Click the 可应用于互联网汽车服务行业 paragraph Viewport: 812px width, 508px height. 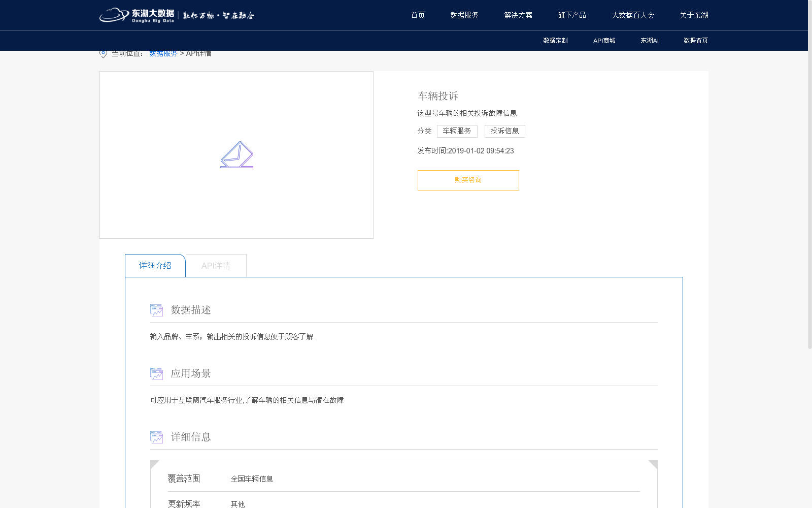(x=247, y=400)
